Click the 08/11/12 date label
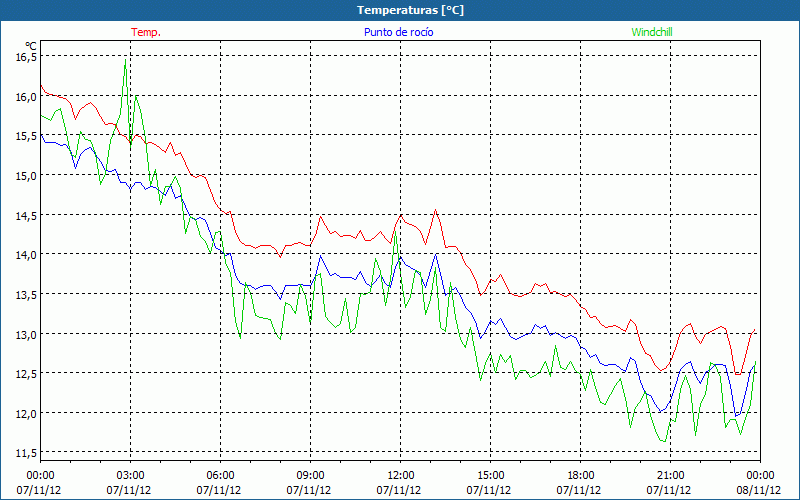 760,490
